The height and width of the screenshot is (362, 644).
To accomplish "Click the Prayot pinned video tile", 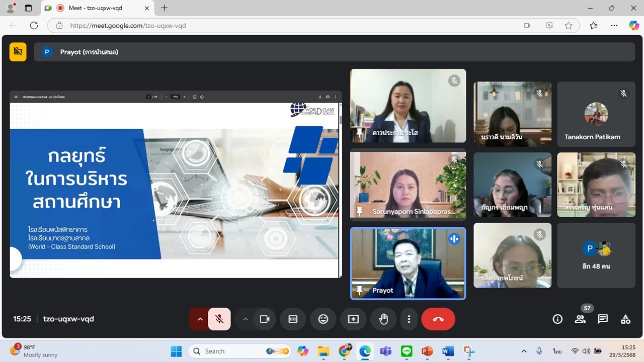I will pyautogui.click(x=408, y=263).
